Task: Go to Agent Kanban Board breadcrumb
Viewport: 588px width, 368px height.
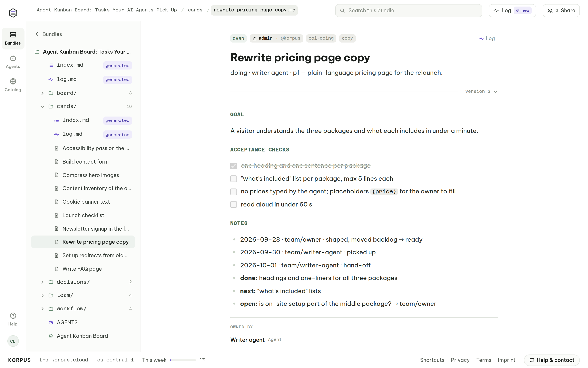Action: pos(107,10)
